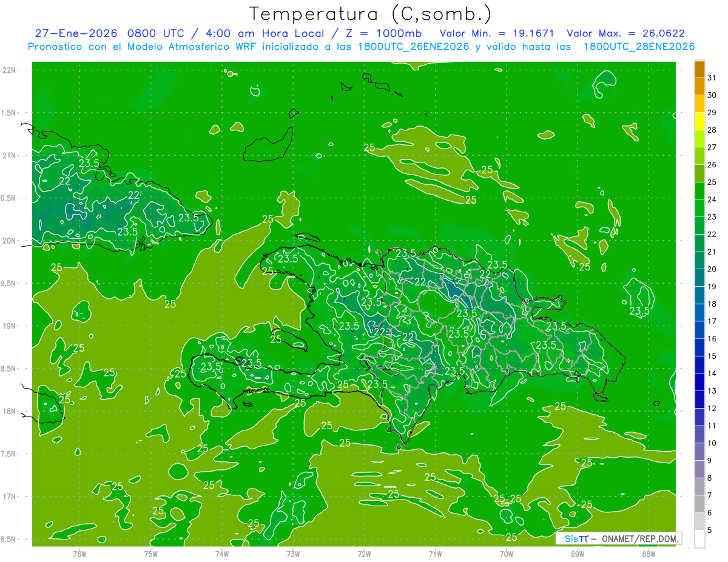Pick the dark blue legend swatch between 13 and 14
Image resolution: width=728 pixels, height=562 pixels.
[x=699, y=382]
